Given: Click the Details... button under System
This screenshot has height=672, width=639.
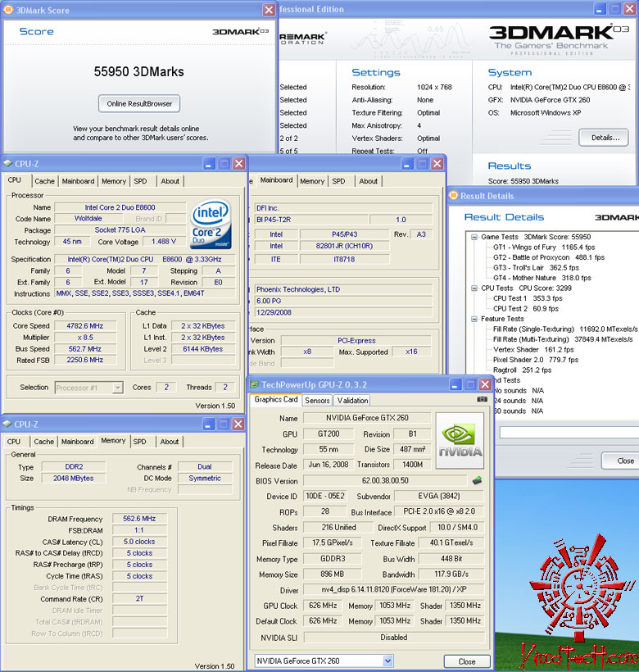Looking at the screenshot, I should tap(604, 138).
